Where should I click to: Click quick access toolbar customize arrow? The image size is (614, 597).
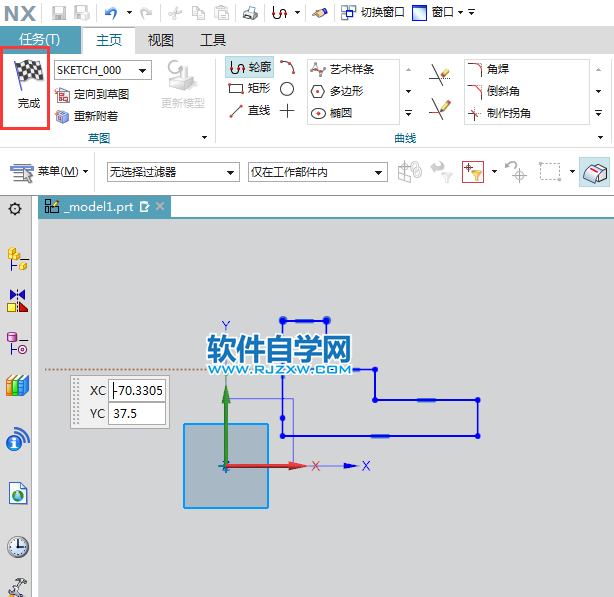[x=472, y=13]
